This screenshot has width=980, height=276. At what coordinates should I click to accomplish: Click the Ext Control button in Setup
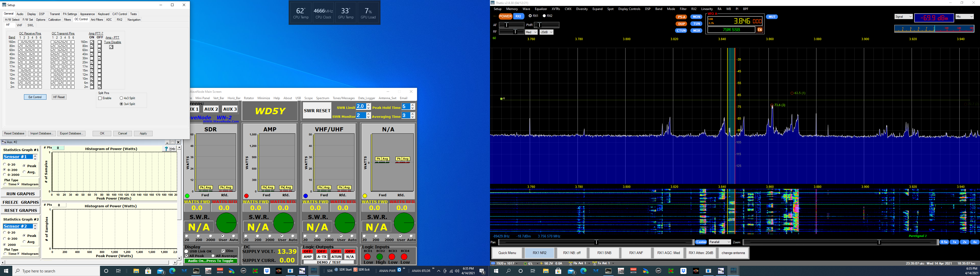click(35, 97)
